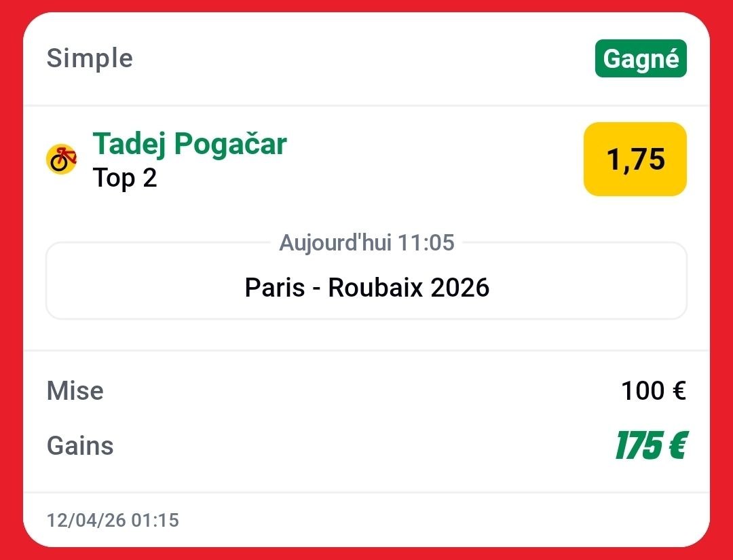
Task: Click the red cycling sport icon
Action: tap(61, 160)
